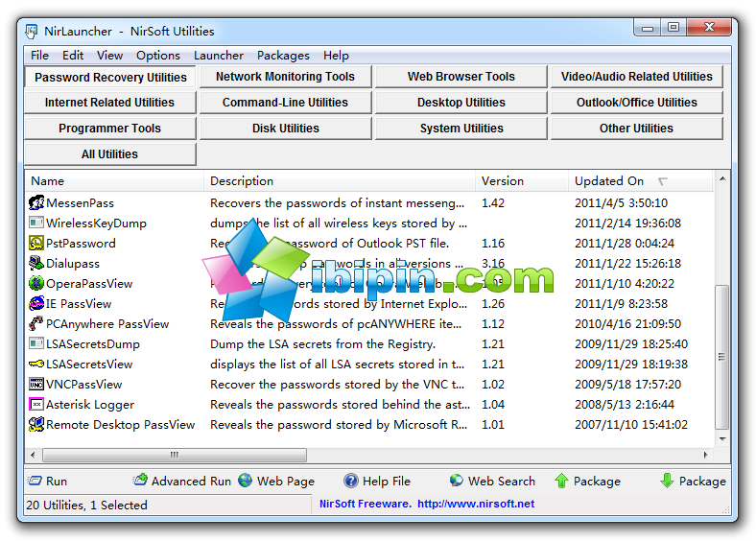Click the PstPassword icon

tap(36, 243)
